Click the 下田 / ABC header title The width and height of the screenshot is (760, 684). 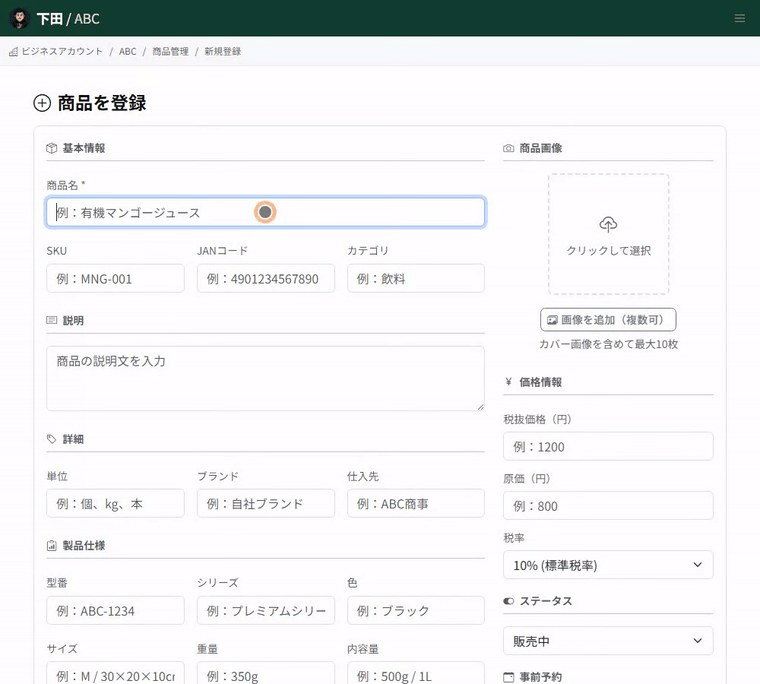pos(68,18)
